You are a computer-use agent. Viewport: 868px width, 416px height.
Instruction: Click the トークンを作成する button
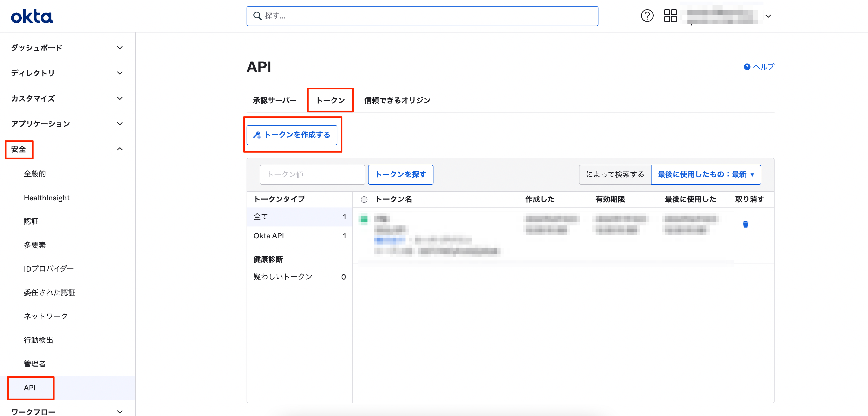point(292,135)
